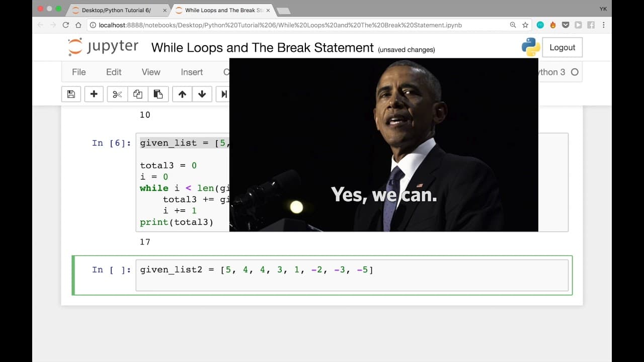Click the Logout button
644x362 pixels.
[562, 47]
